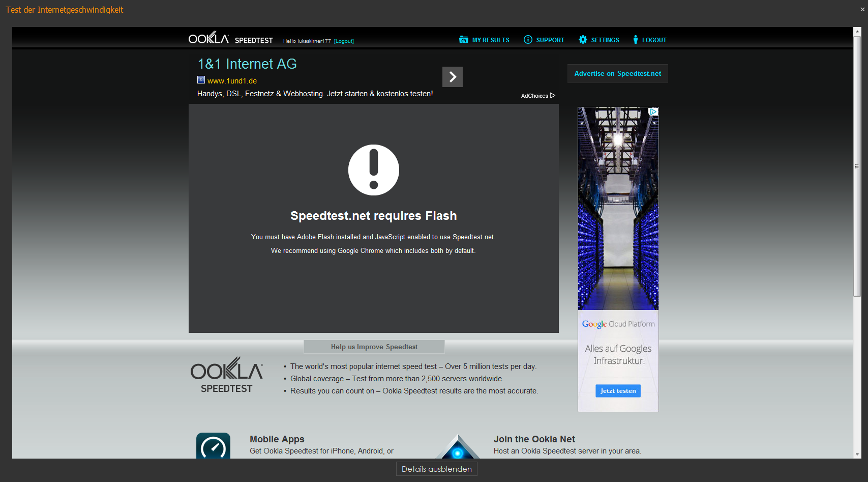Click Host an Ookla Speedtest server text
This screenshot has width=868, height=482.
(x=567, y=451)
